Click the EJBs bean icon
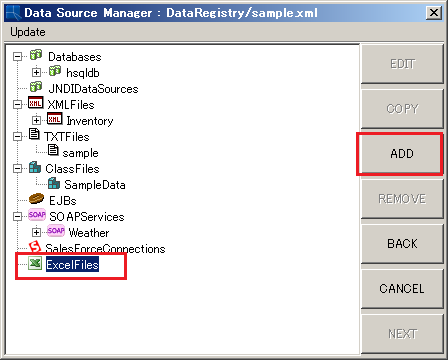Screen dimensions: 448x360 click(x=36, y=199)
